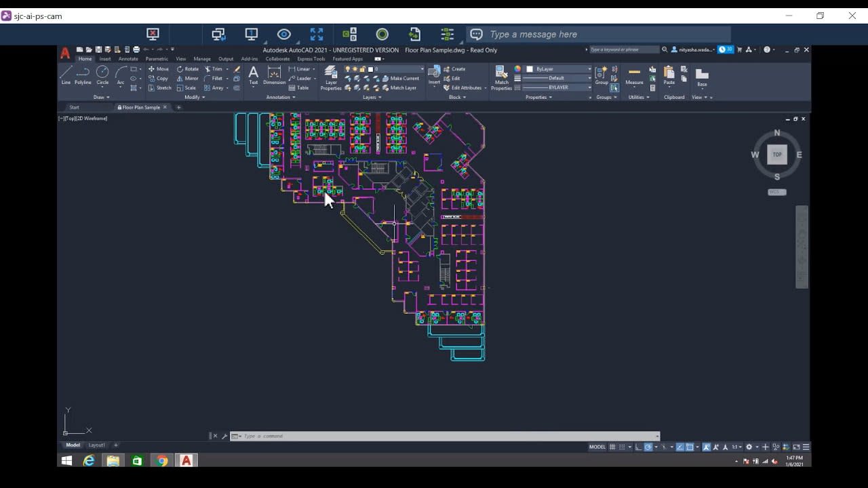Click the Polyline tool

[83, 75]
